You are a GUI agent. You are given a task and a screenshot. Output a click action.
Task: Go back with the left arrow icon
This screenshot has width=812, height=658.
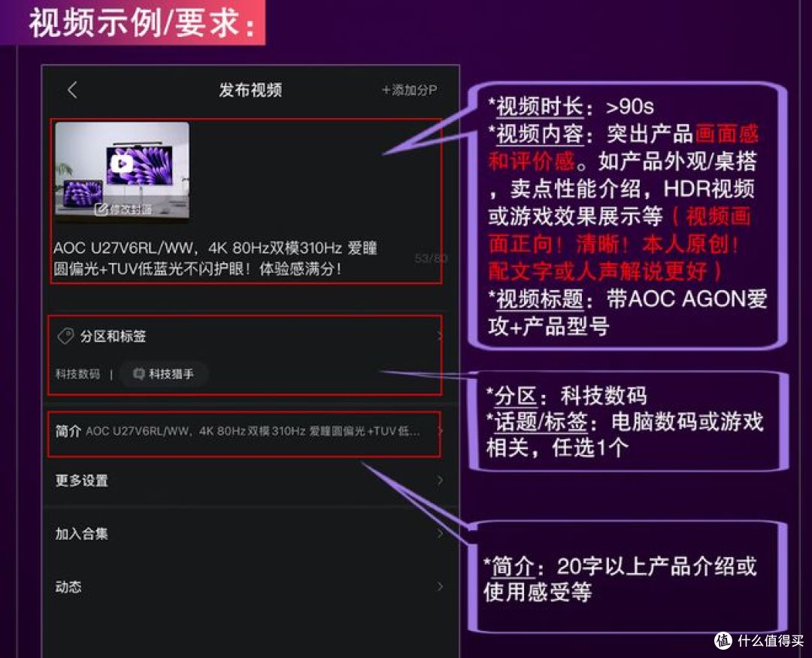(x=72, y=90)
